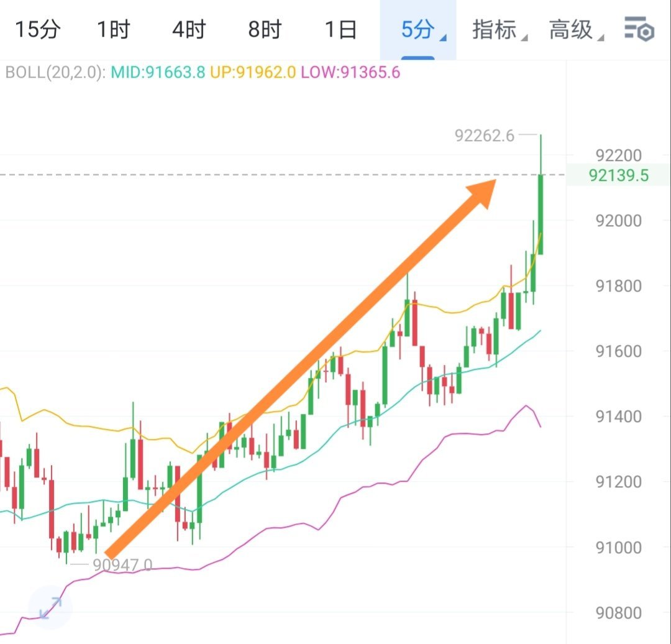Click the 91600 price axis label

[618, 352]
